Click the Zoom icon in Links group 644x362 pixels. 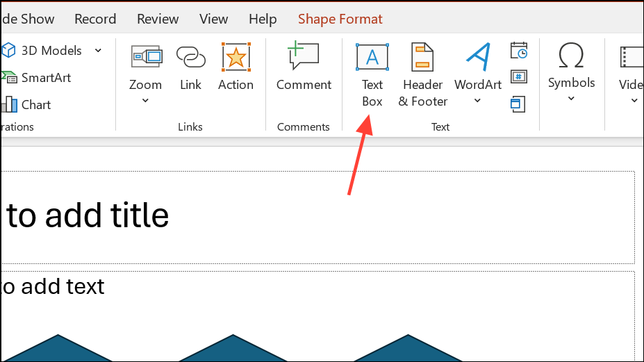coord(146,57)
